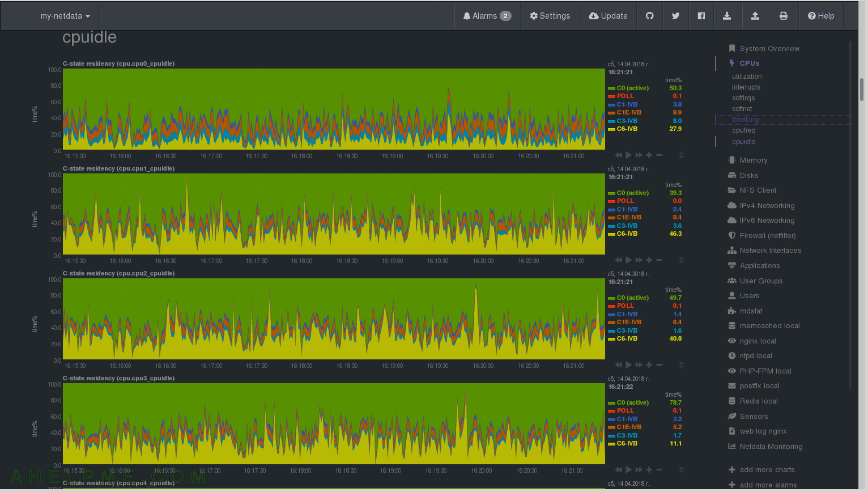
Task: Click the upload snapshot icon
Action: [755, 16]
